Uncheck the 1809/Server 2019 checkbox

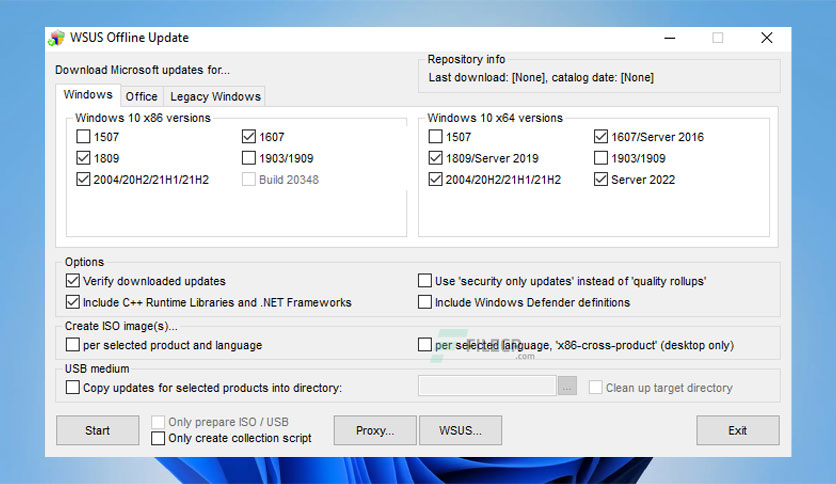coord(436,158)
